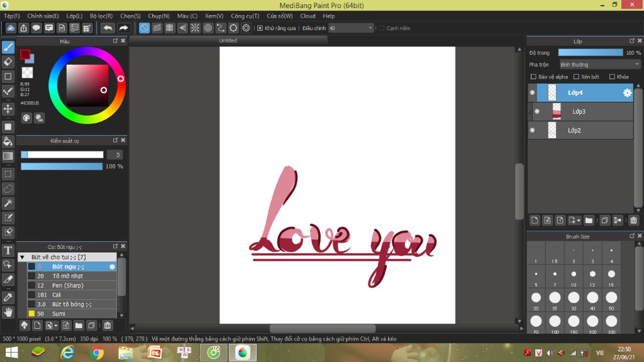Hide the Lớp2 layer
This screenshot has height=362, width=644.
pos(532,130)
